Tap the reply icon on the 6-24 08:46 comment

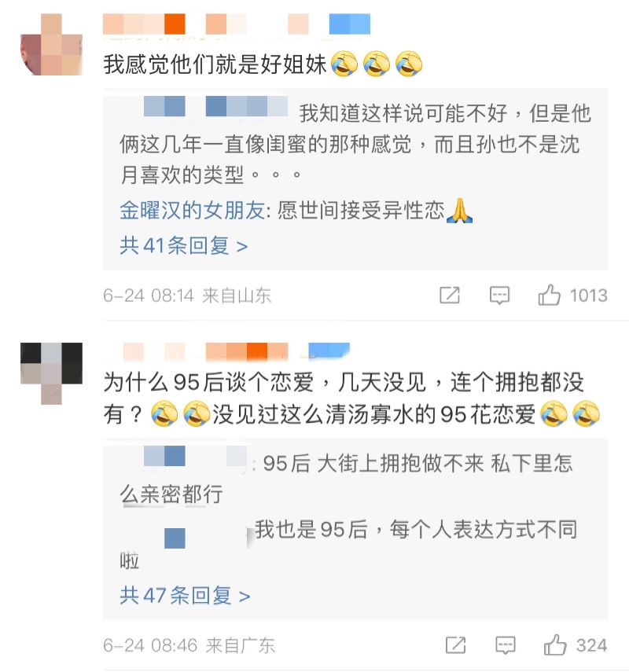pos(505,645)
